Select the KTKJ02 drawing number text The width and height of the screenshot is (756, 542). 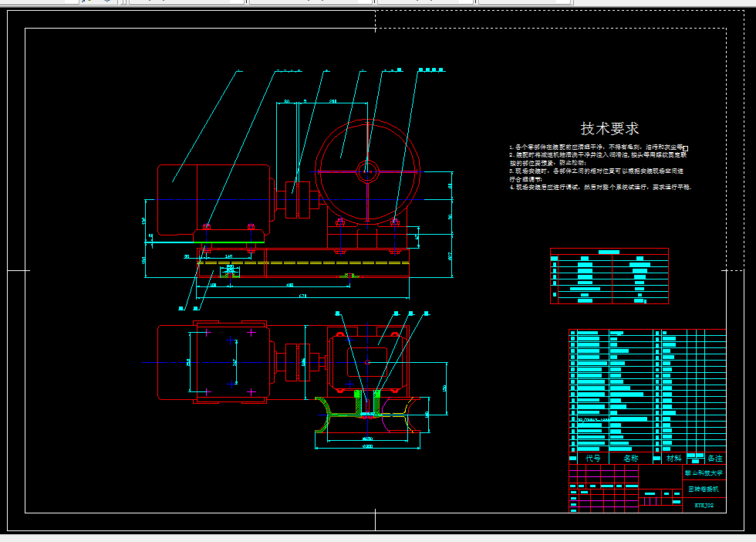tap(704, 505)
